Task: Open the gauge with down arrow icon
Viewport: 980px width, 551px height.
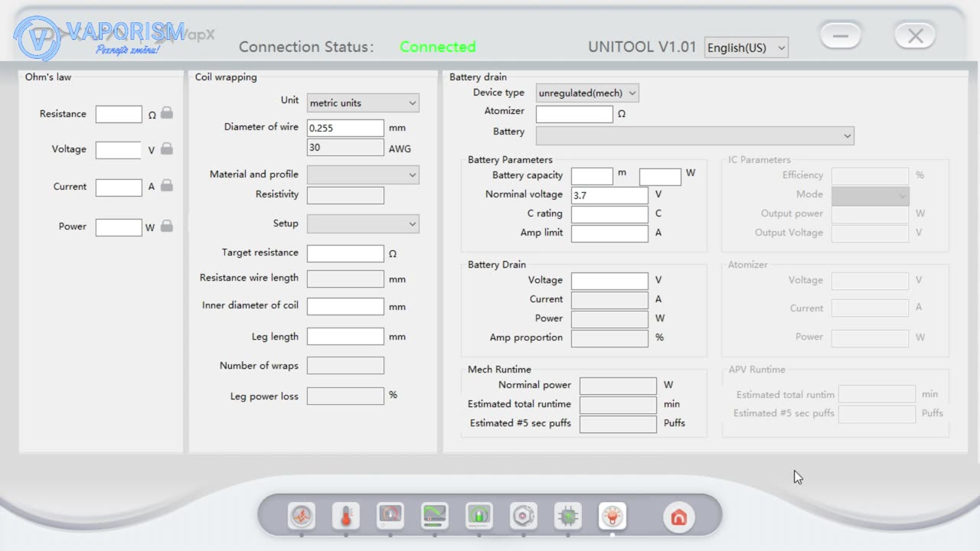Action: coord(390,516)
